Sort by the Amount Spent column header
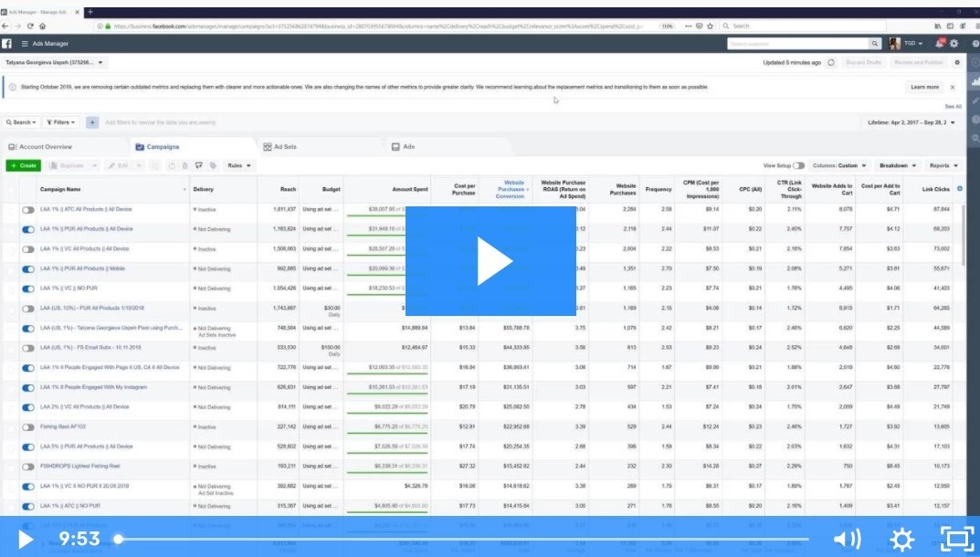980x557 pixels. (x=410, y=189)
